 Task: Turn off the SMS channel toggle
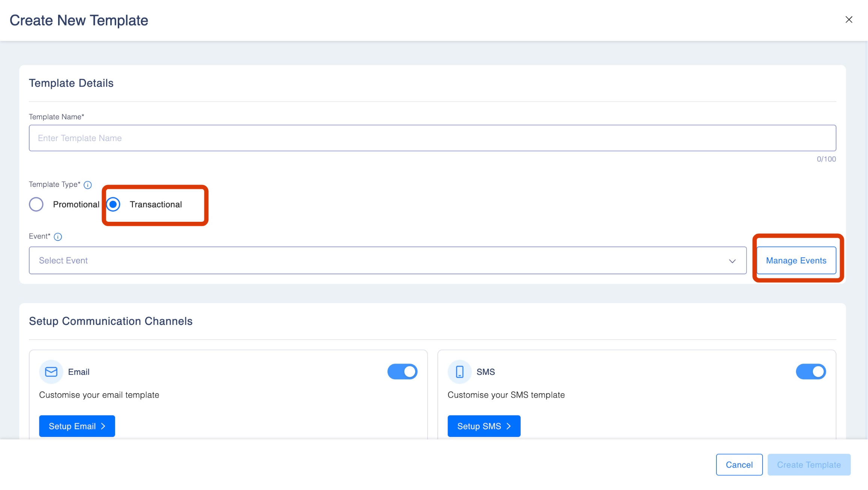point(811,372)
